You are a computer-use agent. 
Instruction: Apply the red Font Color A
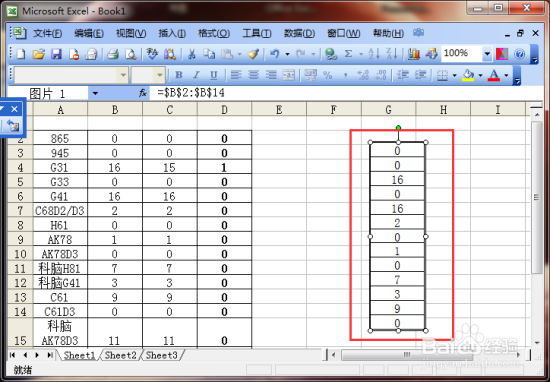click(x=494, y=75)
